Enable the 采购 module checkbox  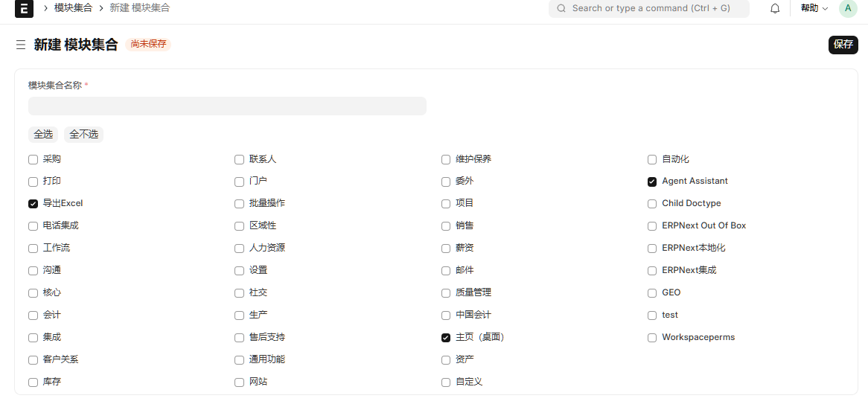pyautogui.click(x=33, y=159)
